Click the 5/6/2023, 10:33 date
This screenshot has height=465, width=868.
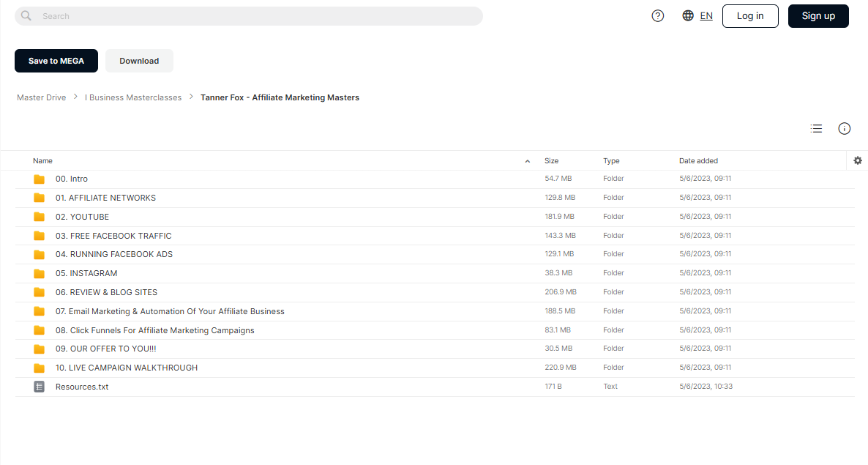706,387
